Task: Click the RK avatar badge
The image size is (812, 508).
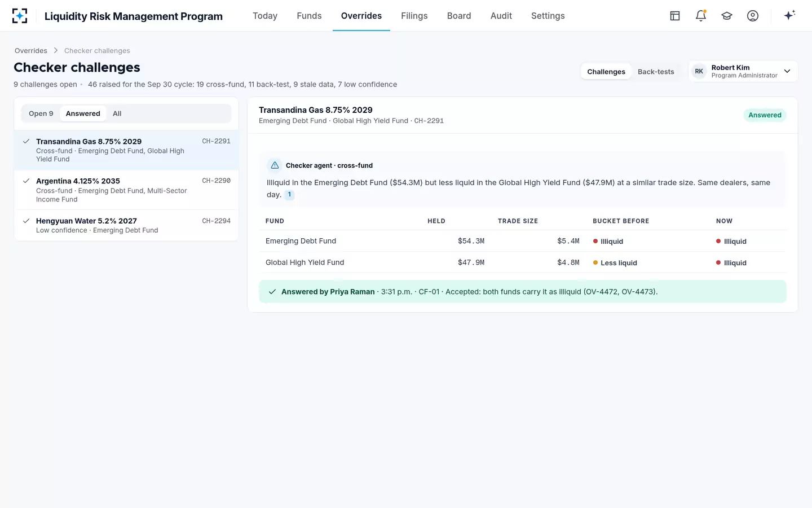Action: [x=699, y=71]
